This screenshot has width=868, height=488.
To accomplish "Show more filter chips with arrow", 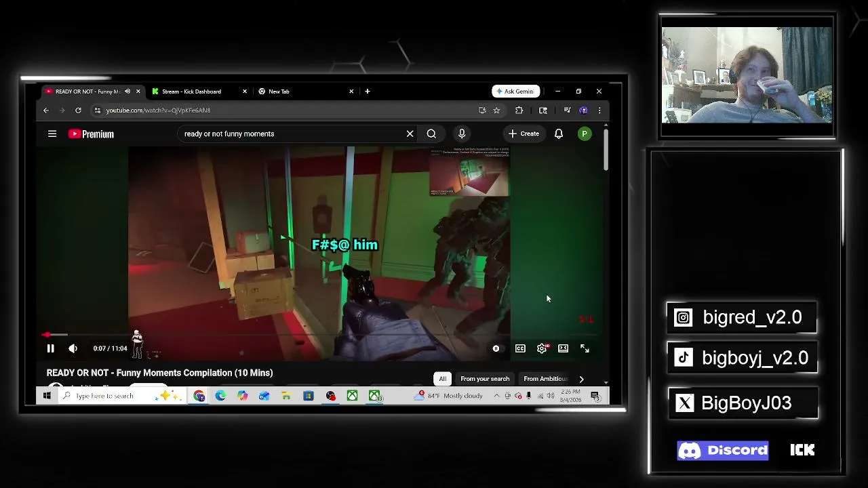I will 581,379.
